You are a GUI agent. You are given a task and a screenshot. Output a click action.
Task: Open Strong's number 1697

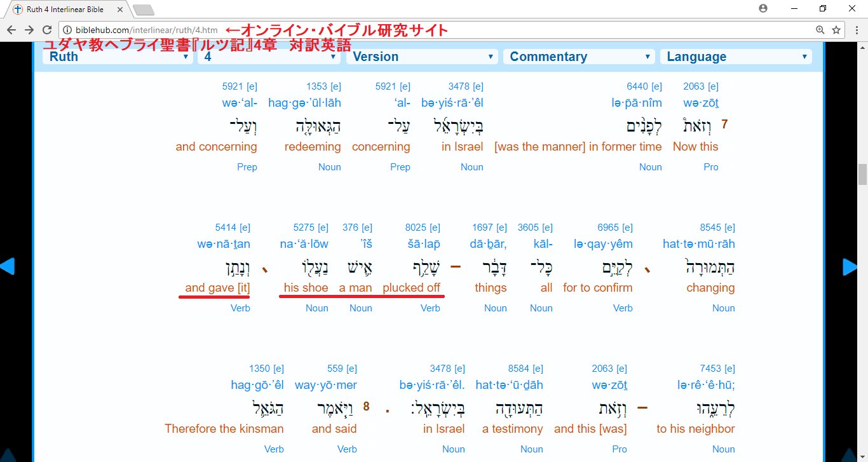click(x=482, y=228)
